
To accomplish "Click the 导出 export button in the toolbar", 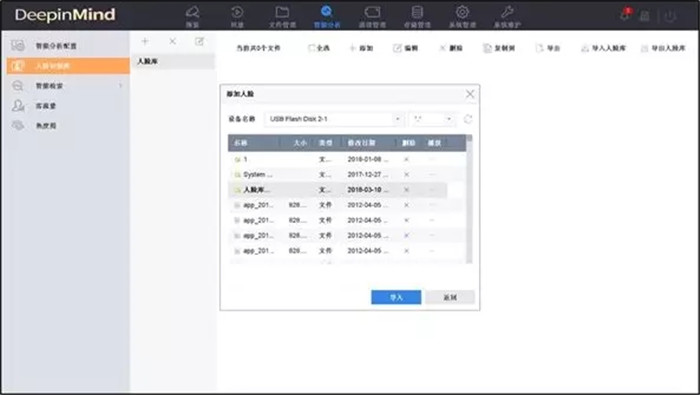I will [x=547, y=48].
